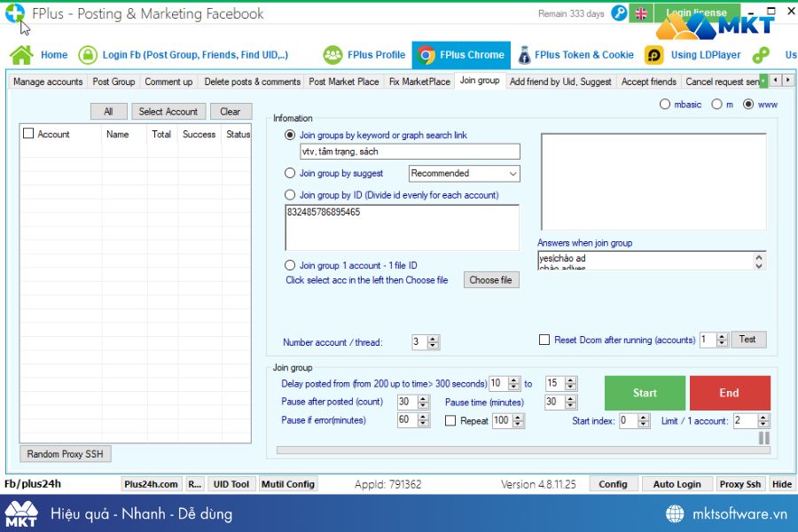Open the UID Tool button
The image size is (798, 532).
point(231,484)
